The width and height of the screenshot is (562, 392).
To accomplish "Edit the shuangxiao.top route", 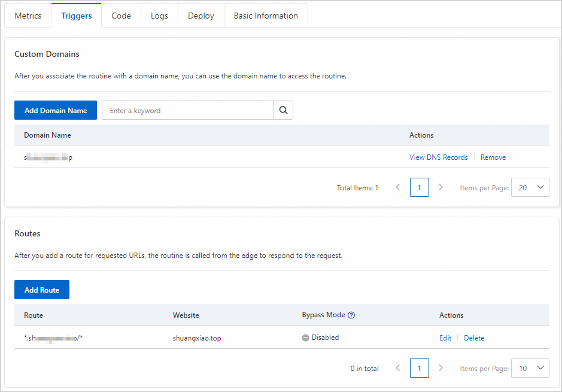I will point(445,338).
